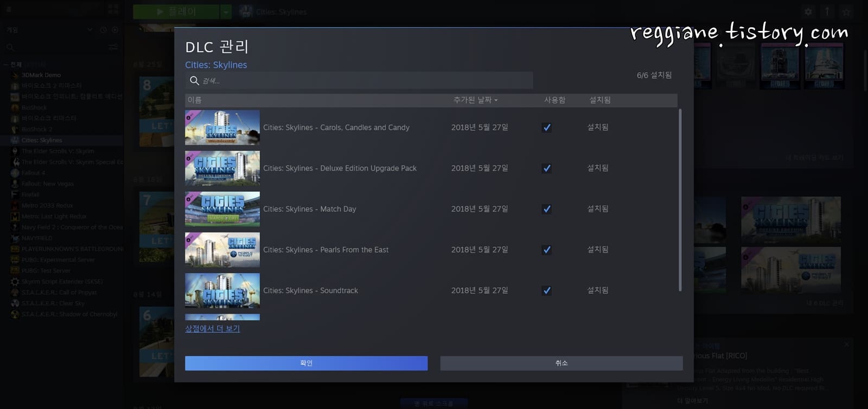Select 3DMark Demo in library
Viewport: 868px width, 409px height.
tap(41, 75)
